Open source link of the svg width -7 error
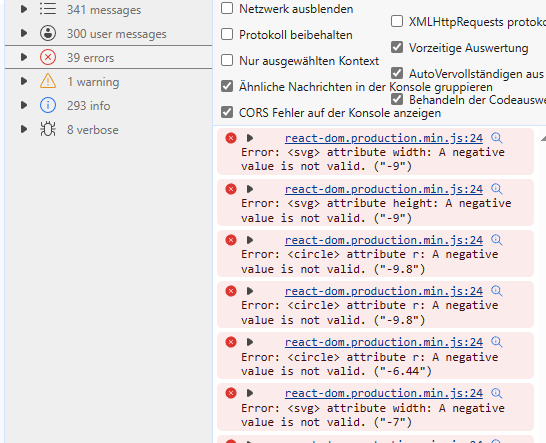The image size is (546, 443). click(384, 393)
